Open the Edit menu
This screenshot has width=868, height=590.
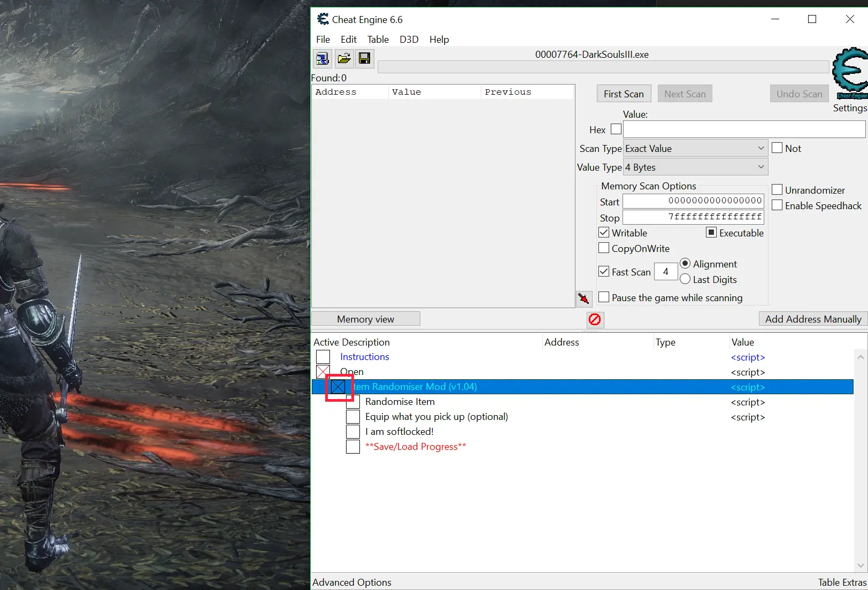349,40
